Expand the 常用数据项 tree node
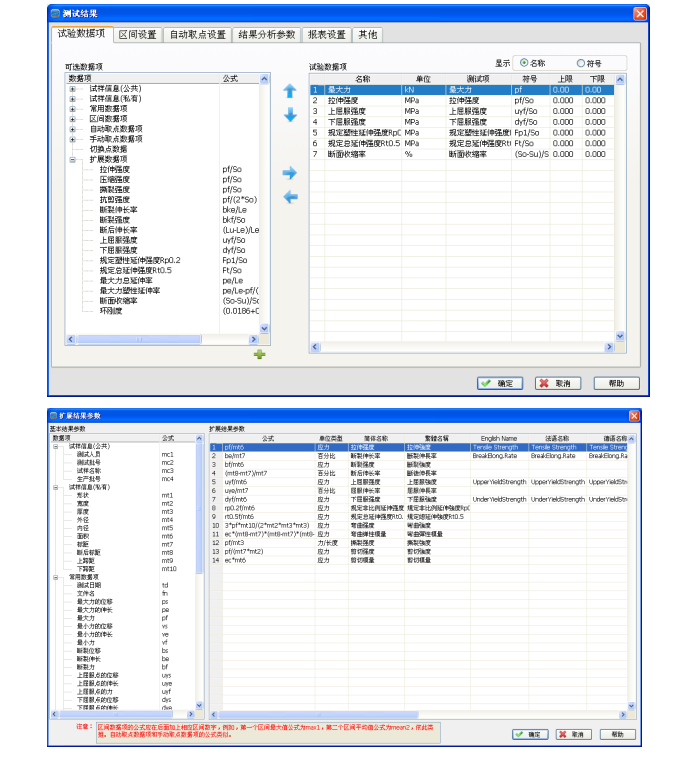This screenshot has width=676, height=759. pyautogui.click(x=72, y=108)
